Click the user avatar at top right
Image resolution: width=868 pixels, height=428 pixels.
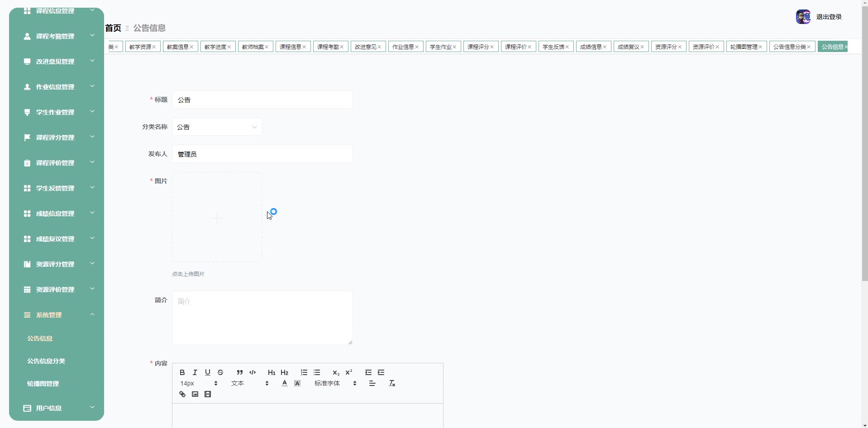(803, 17)
